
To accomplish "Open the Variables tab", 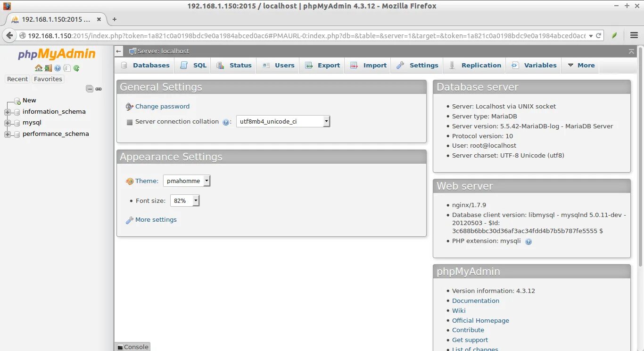I will pos(534,66).
